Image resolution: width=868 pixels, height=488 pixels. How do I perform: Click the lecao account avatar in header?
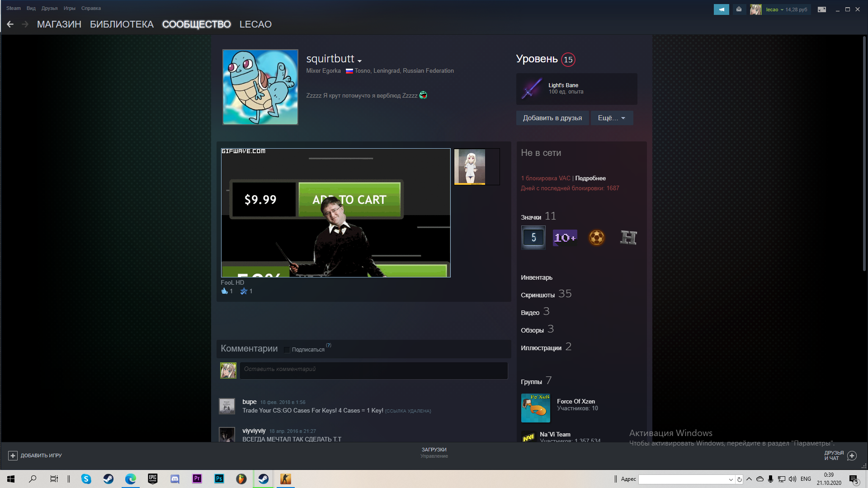755,9
